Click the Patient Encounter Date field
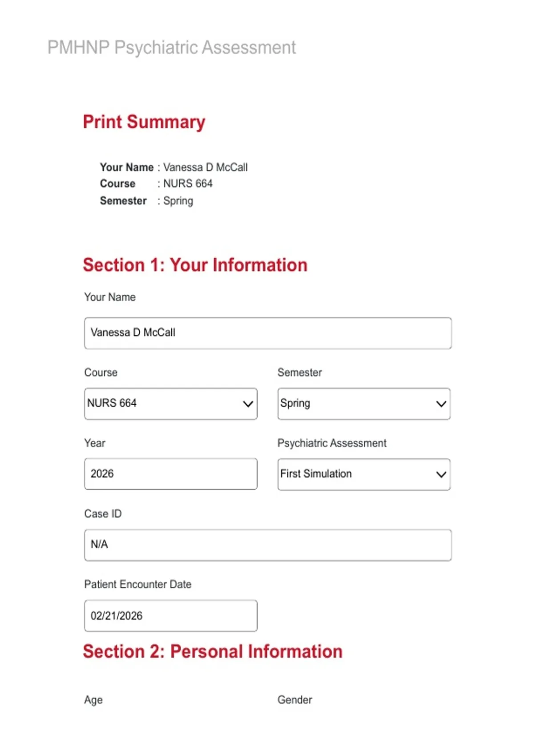This screenshot has height=756, width=534. (x=170, y=615)
